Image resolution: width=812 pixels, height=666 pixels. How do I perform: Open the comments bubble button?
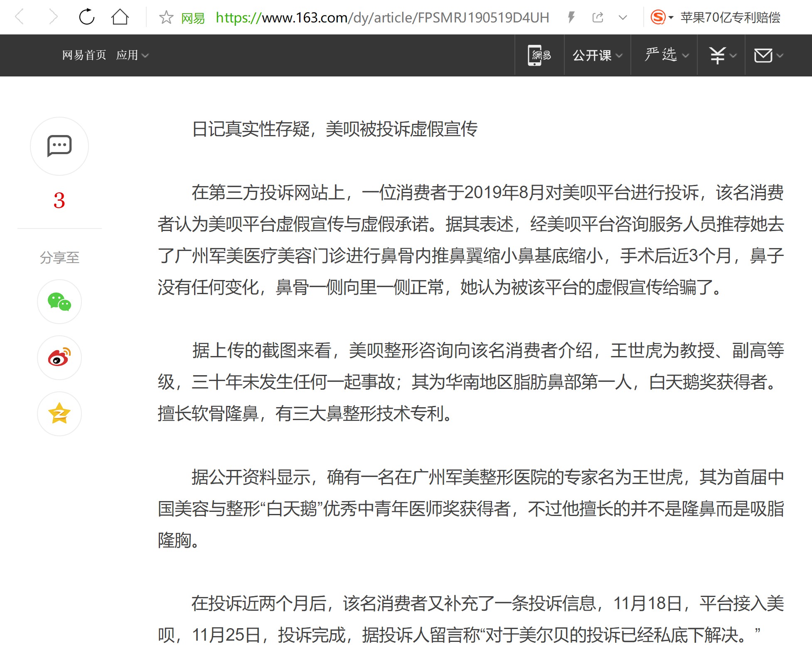click(x=59, y=146)
